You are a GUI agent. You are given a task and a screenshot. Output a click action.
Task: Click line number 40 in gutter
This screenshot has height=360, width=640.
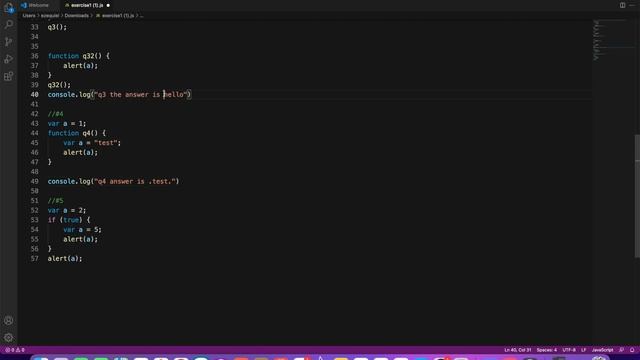click(x=34, y=95)
